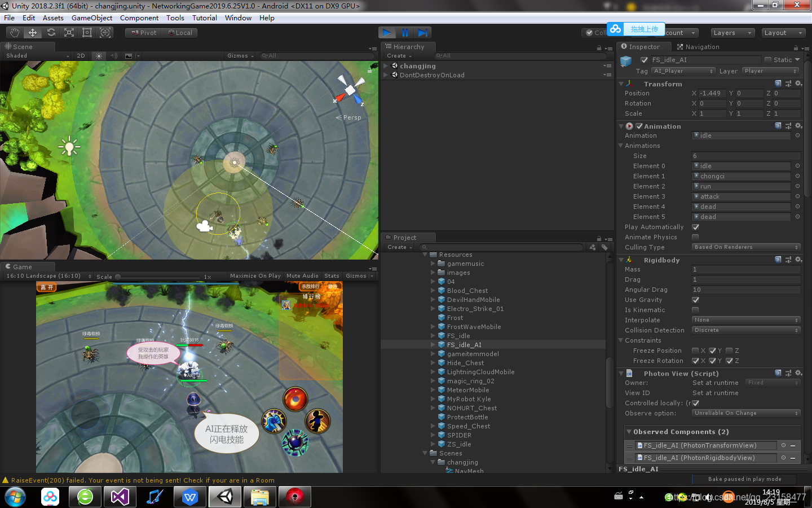Open the Layers dropdown in toolbar
Screen dimensions: 812x508
click(732, 33)
